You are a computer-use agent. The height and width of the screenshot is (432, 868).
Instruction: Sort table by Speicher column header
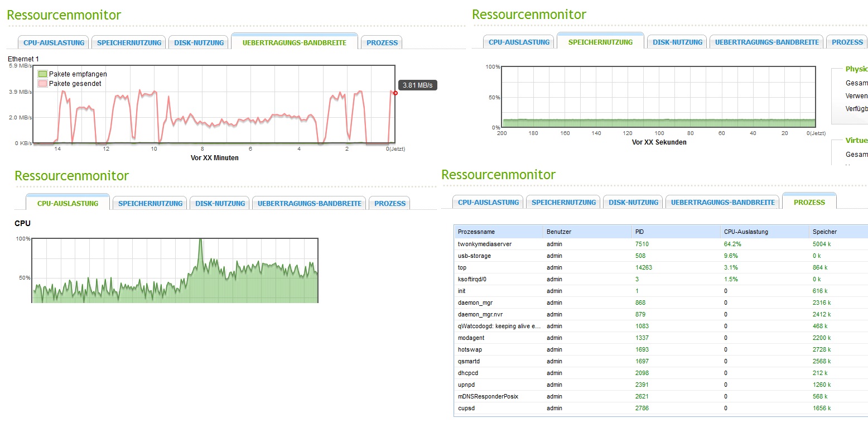[x=838, y=232]
